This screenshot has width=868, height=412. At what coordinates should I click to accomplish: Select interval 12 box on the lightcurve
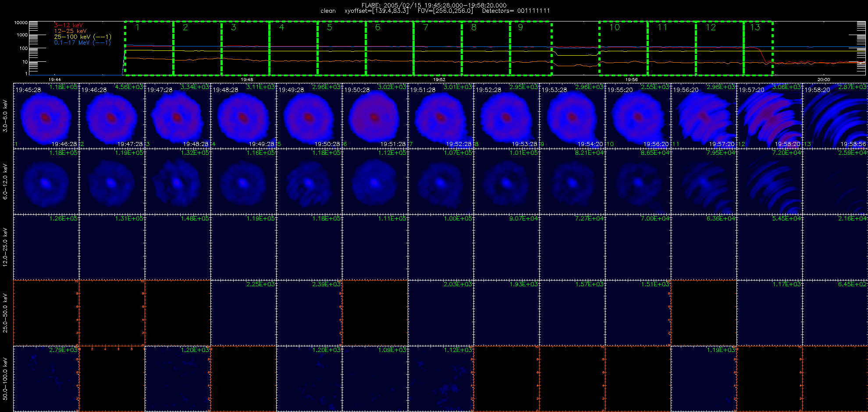[720, 48]
